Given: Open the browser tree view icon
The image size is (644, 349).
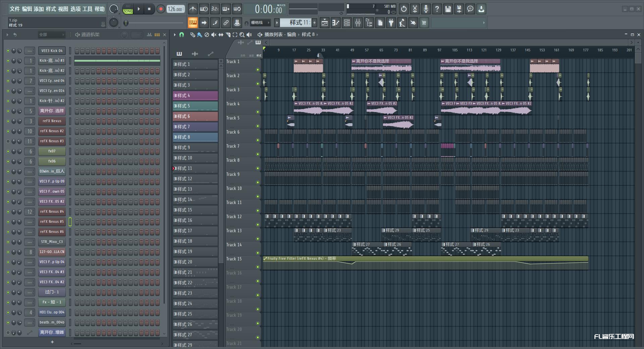Looking at the screenshot, I should (x=369, y=22).
